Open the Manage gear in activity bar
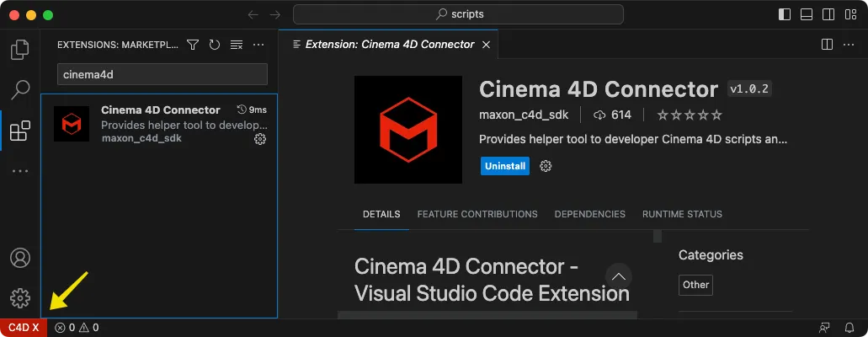Viewport: 868px width, 337px height. [x=20, y=298]
